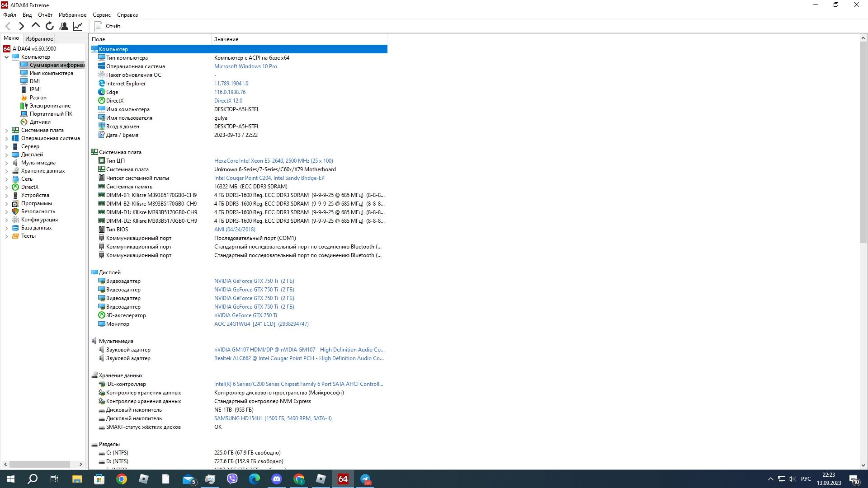Open the DirectX 12.0 link

(228, 101)
